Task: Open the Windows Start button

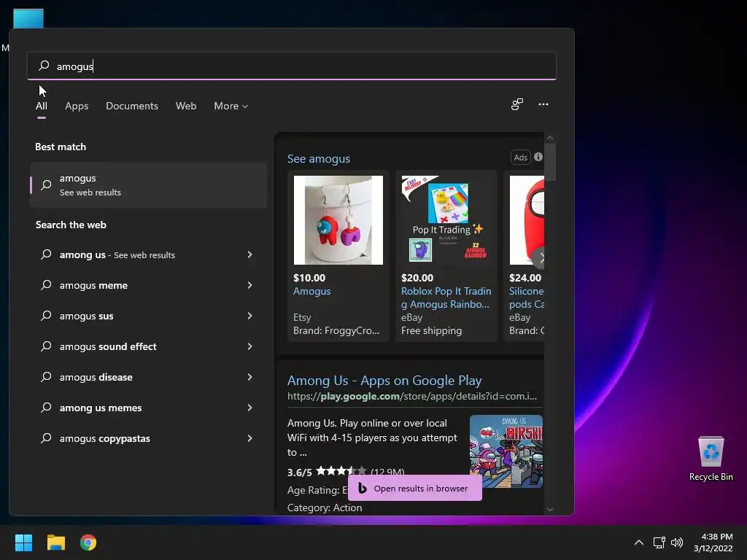Action: [x=23, y=542]
